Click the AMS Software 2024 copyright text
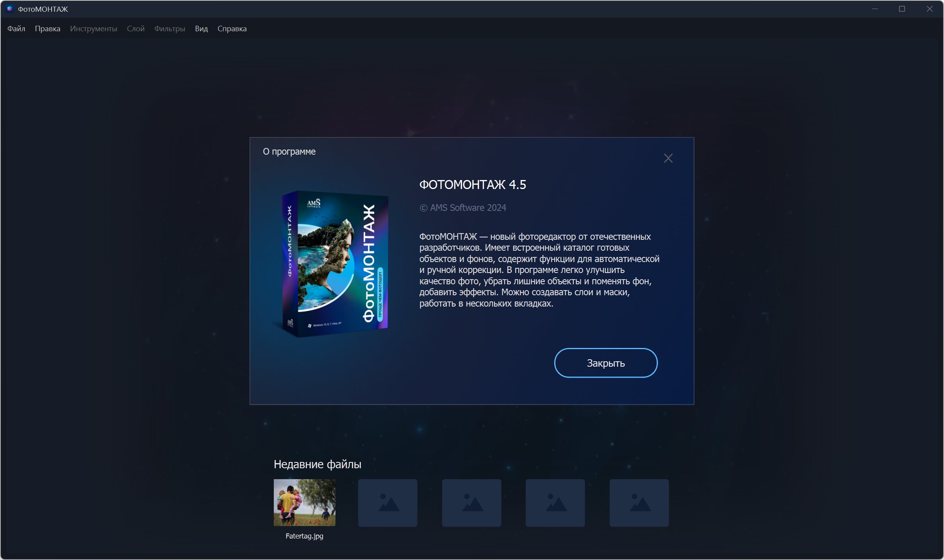 pos(462,208)
